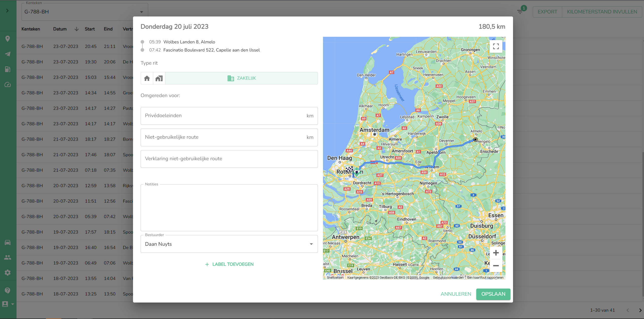Zoom in on the map

(496, 253)
